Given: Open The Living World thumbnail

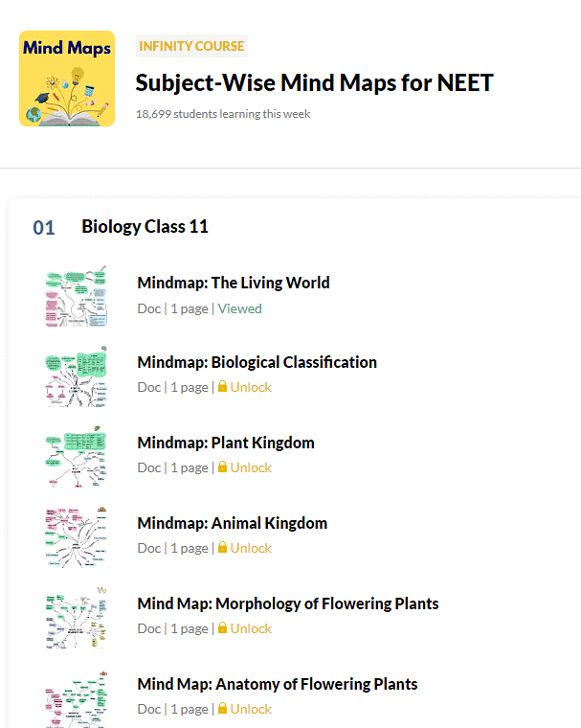Looking at the screenshot, I should (x=77, y=296).
